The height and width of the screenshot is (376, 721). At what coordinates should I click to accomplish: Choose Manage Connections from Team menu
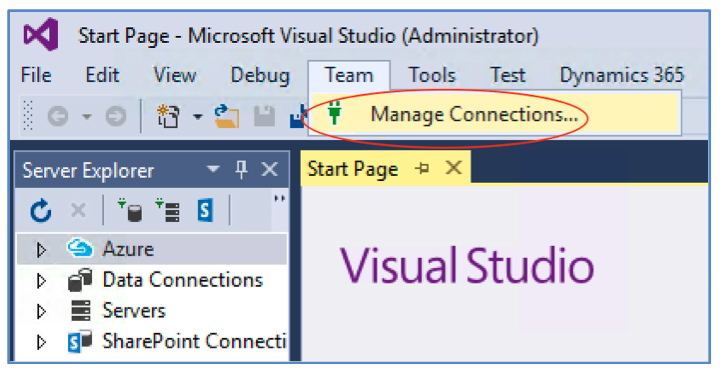pyautogui.click(x=495, y=114)
